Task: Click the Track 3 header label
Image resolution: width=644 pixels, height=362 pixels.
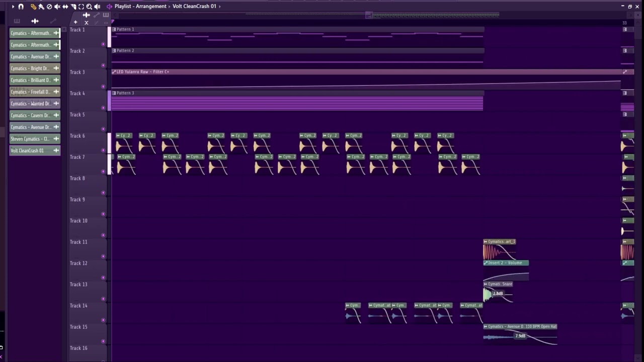Action: (x=77, y=72)
